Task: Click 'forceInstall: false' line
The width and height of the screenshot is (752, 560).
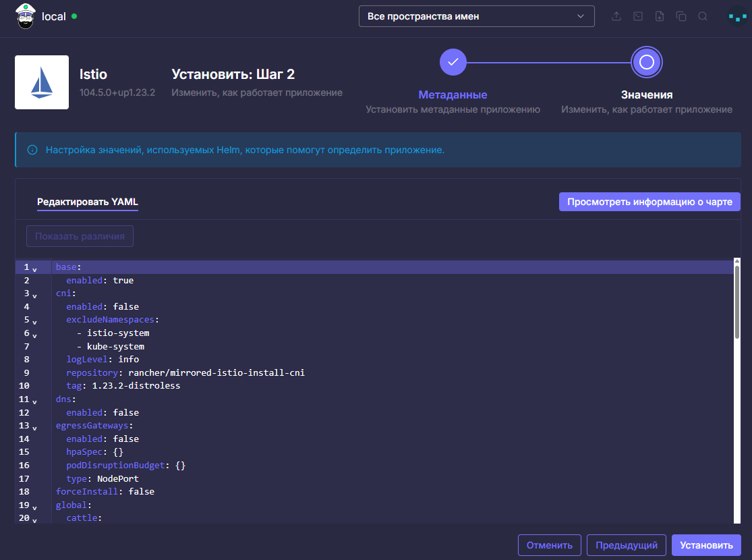Action: tap(105, 492)
